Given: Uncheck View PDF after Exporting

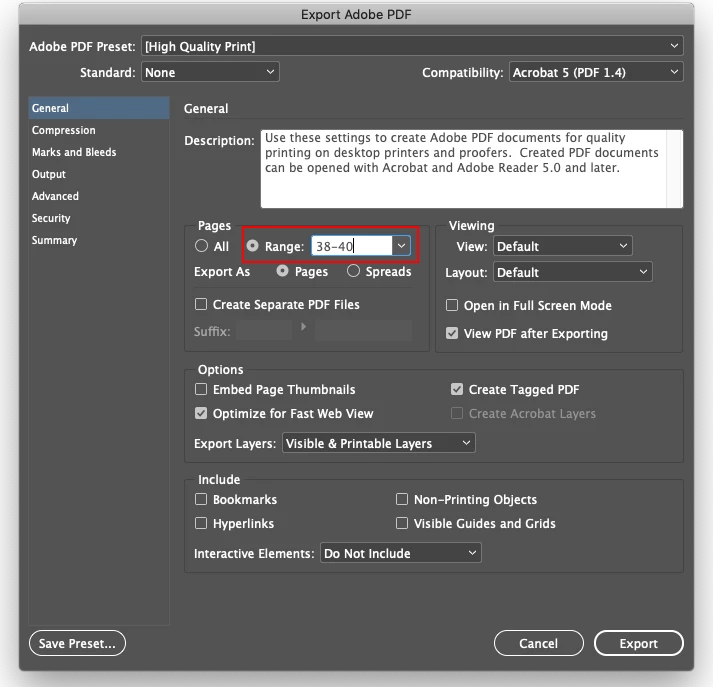Looking at the screenshot, I should [x=452, y=333].
